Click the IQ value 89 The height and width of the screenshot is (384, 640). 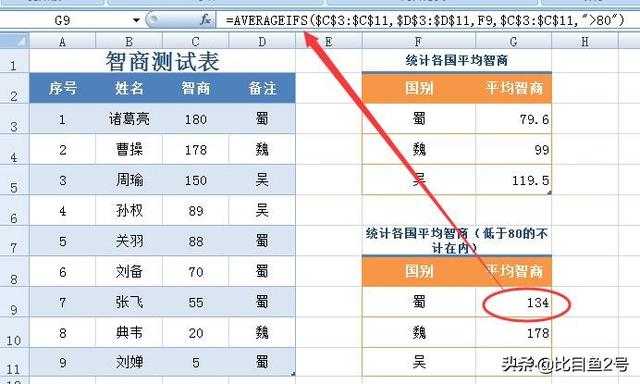click(x=196, y=211)
